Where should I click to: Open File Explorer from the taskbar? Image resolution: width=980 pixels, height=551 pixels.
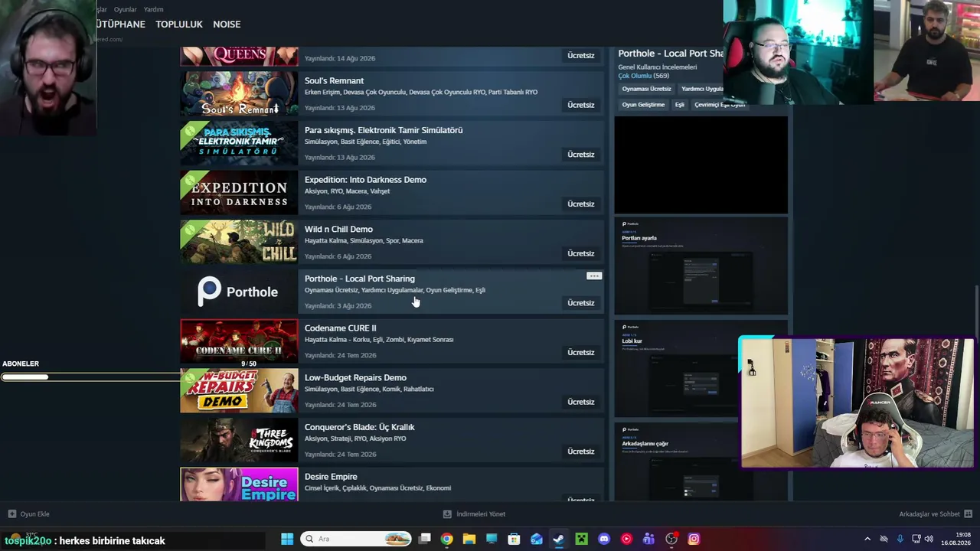point(469,539)
